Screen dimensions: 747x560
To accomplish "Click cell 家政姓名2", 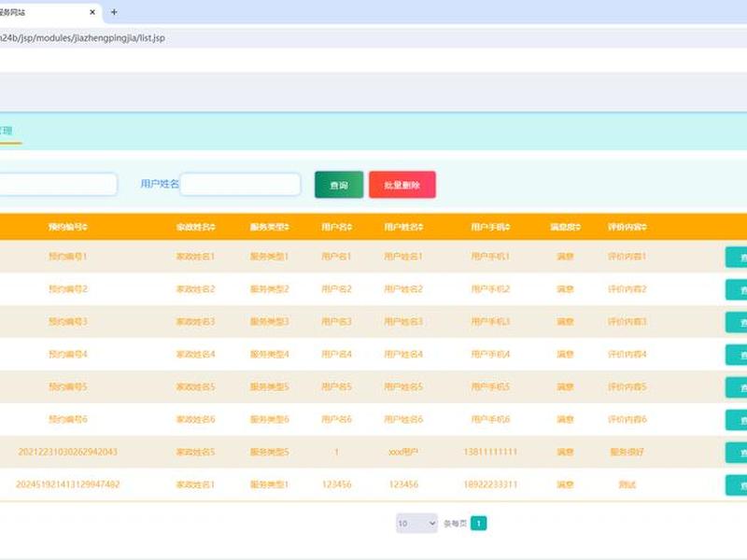I will click(196, 289).
